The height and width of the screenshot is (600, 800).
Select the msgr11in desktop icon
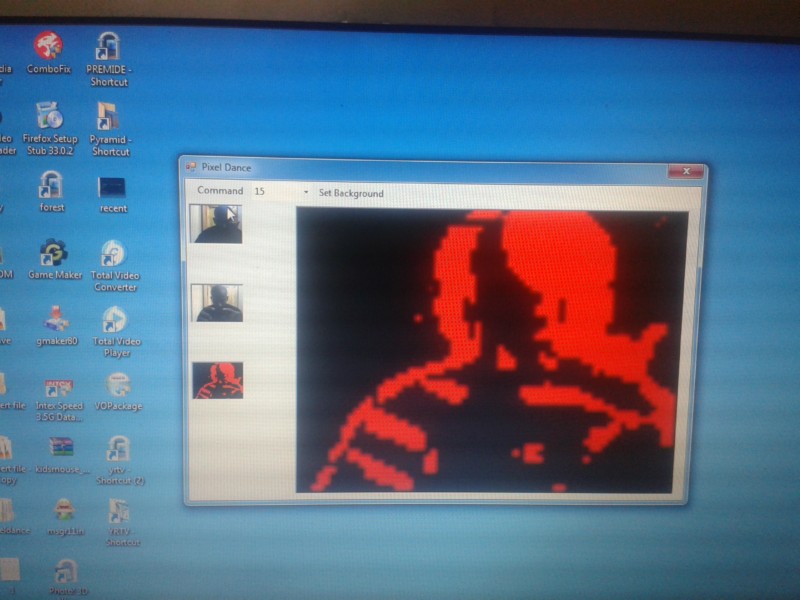(x=65, y=516)
